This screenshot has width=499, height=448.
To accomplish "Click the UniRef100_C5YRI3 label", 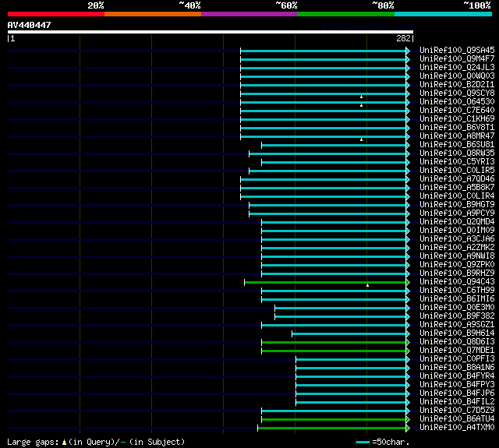I will point(457,162).
